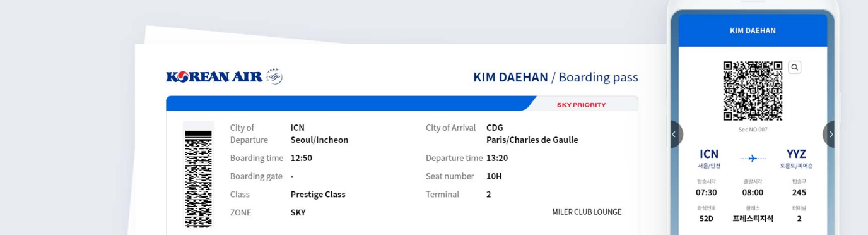Click the Paris/Charles de Gaulle arrival city
The image size is (868, 235).
532,140
